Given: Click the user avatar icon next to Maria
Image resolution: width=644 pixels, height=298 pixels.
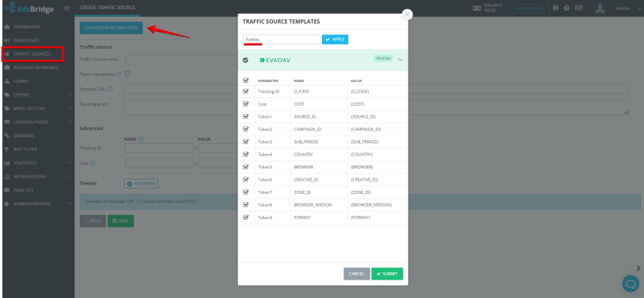Looking at the screenshot, I should 600,8.
